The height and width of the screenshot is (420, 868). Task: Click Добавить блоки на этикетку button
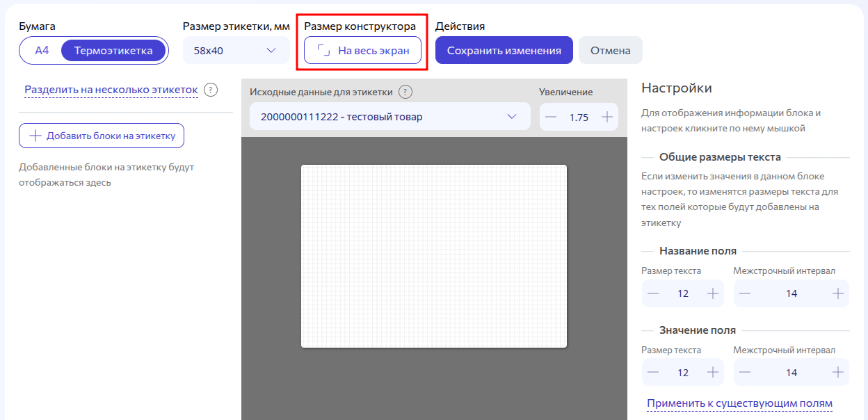pyautogui.click(x=102, y=136)
